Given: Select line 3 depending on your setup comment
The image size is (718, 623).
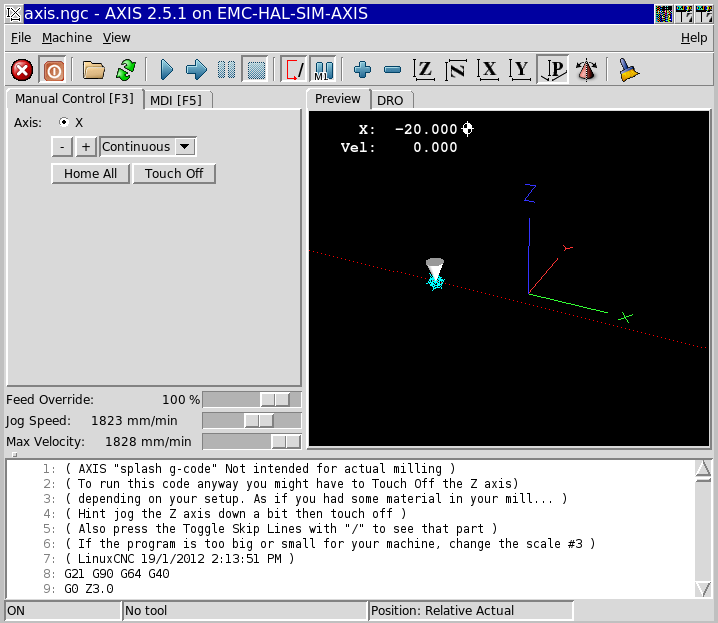Looking at the screenshot, I should click(x=316, y=499).
